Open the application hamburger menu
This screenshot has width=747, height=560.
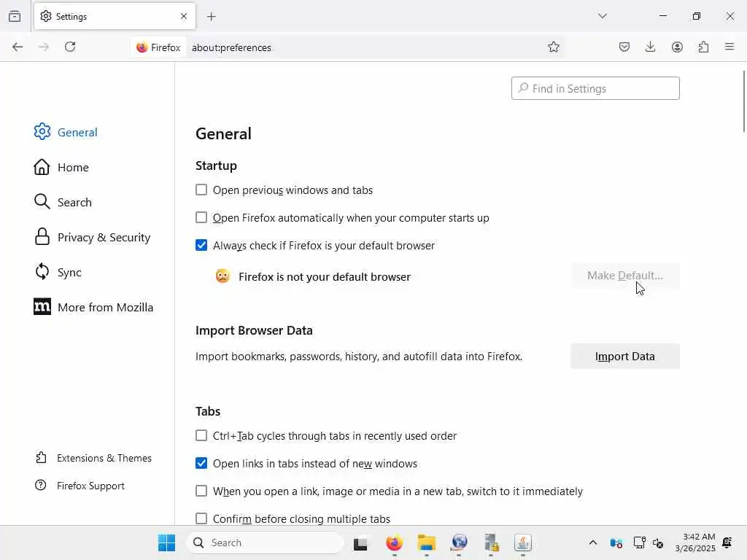(x=729, y=47)
